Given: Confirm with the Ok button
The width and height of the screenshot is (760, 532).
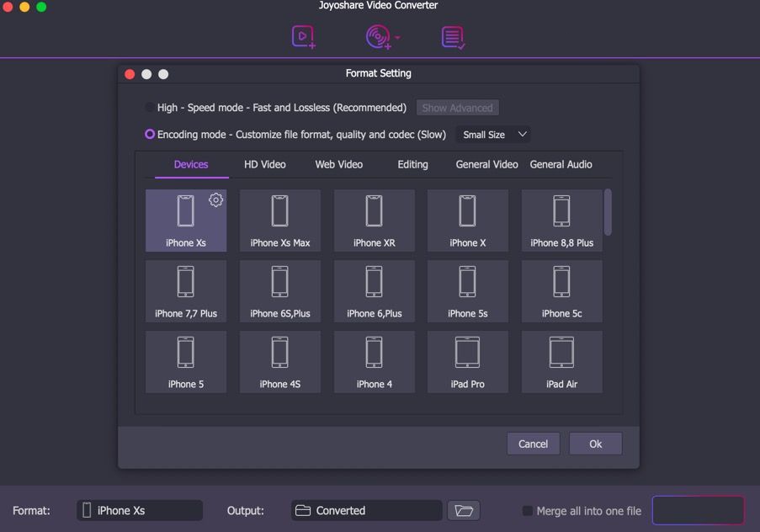Looking at the screenshot, I should [x=595, y=444].
